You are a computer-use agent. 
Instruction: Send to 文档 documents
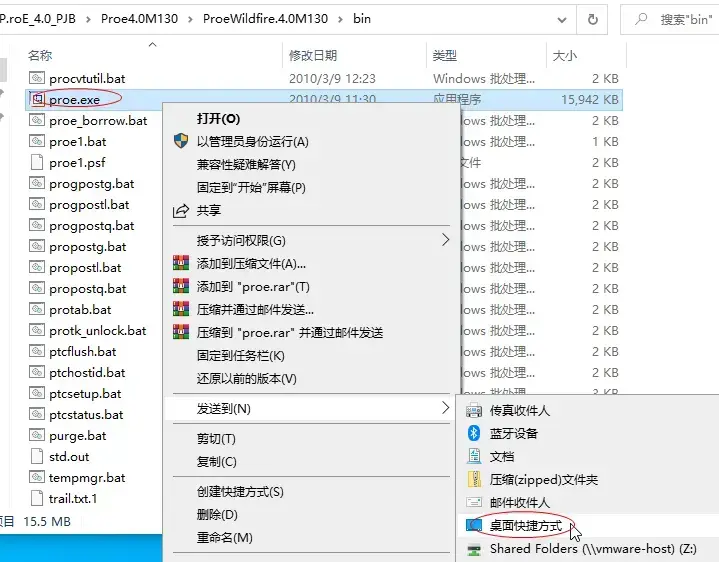pyautogui.click(x=588, y=456)
